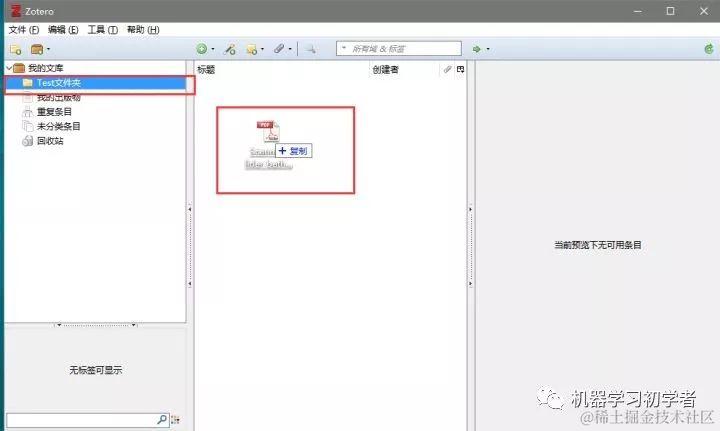This screenshot has height=431, width=720.
Task: Close the Zotero window
Action: tap(704, 11)
